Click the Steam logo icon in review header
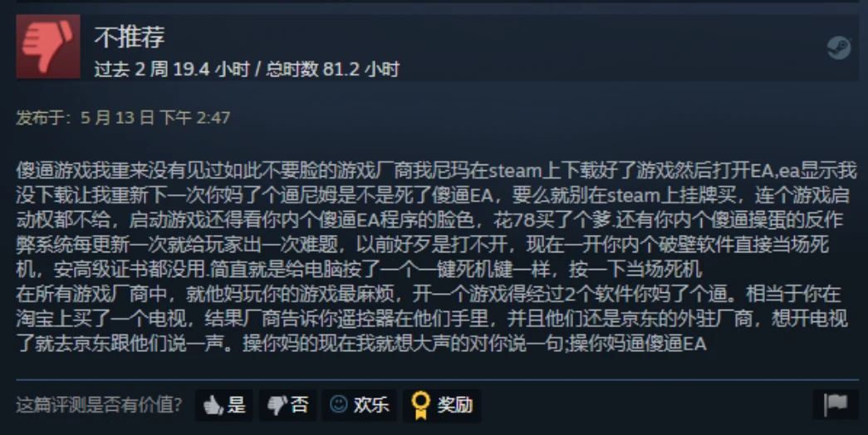 (839, 47)
